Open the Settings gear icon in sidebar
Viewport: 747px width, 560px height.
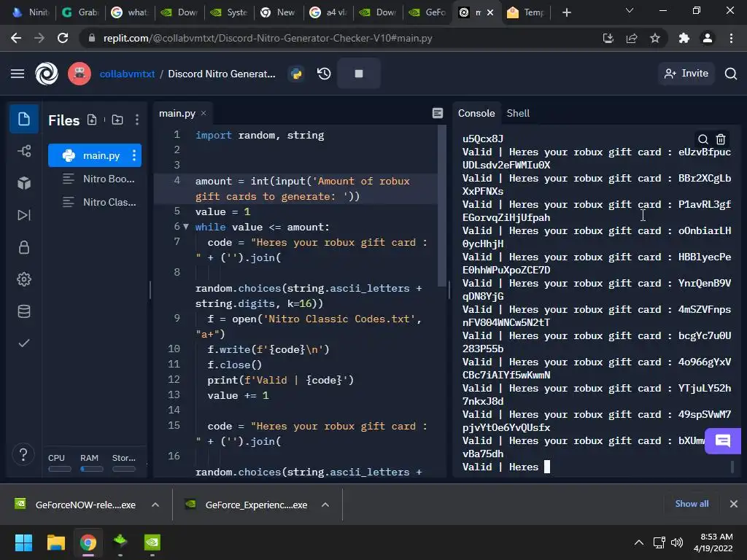coord(24,279)
